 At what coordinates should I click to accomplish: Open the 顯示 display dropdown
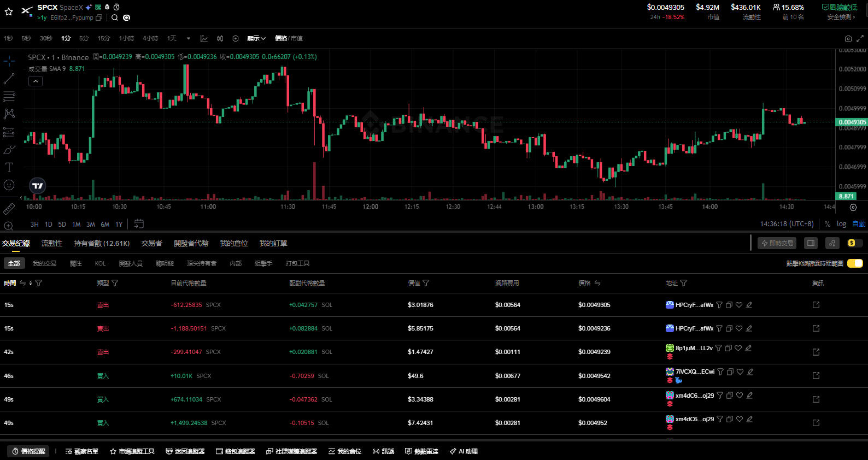256,38
